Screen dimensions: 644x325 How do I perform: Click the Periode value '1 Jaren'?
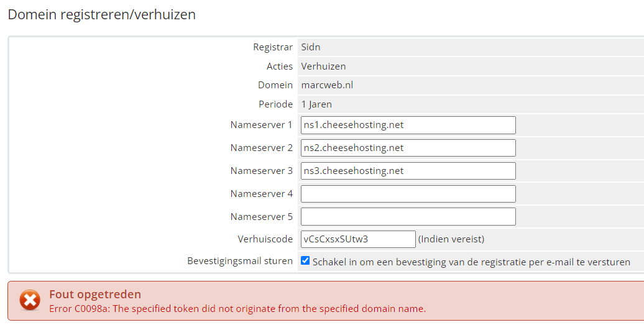(316, 104)
